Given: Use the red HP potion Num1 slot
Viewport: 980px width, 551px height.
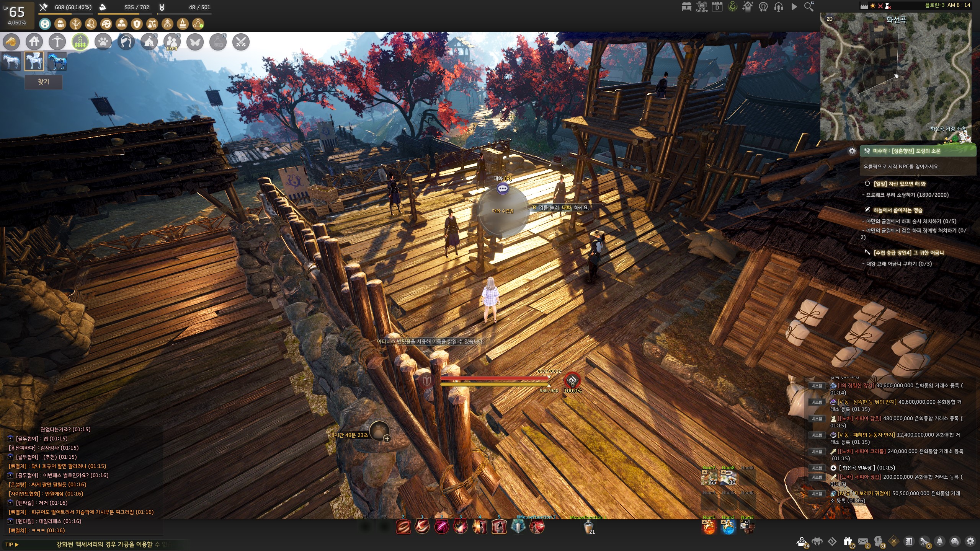Looking at the screenshot, I should [709, 528].
